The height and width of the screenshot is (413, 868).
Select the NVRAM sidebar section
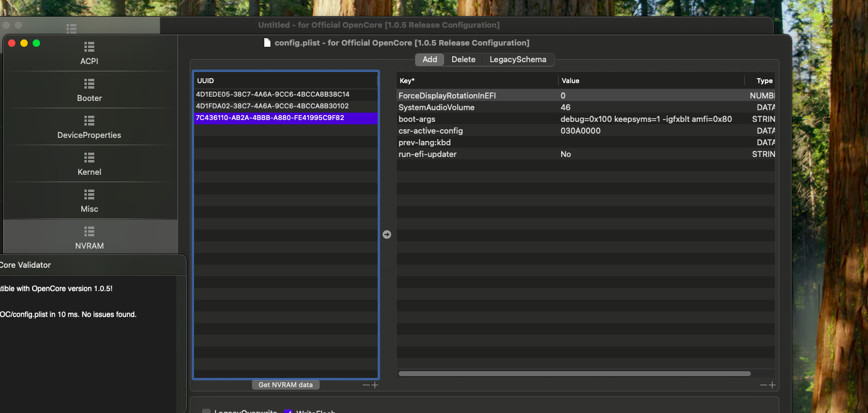[89, 238]
